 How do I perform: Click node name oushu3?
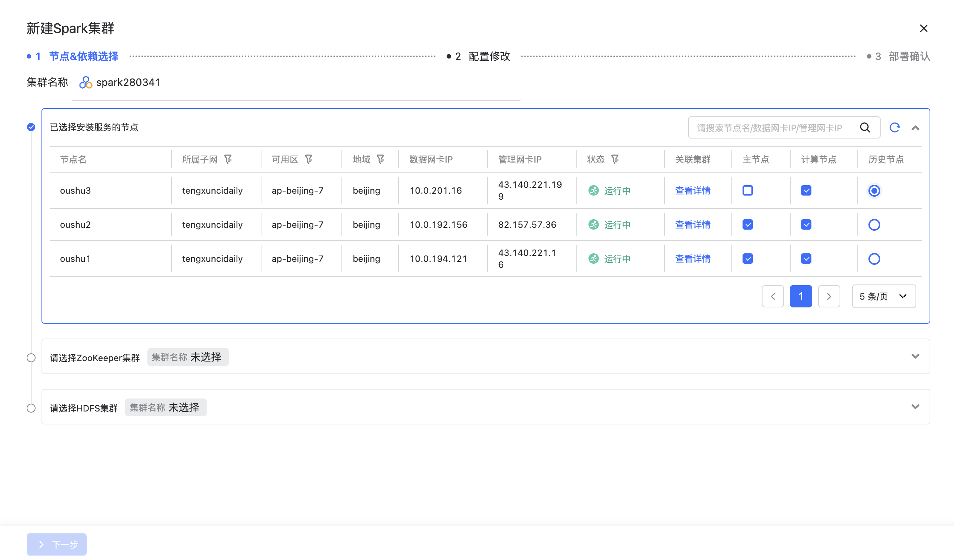coord(75,190)
